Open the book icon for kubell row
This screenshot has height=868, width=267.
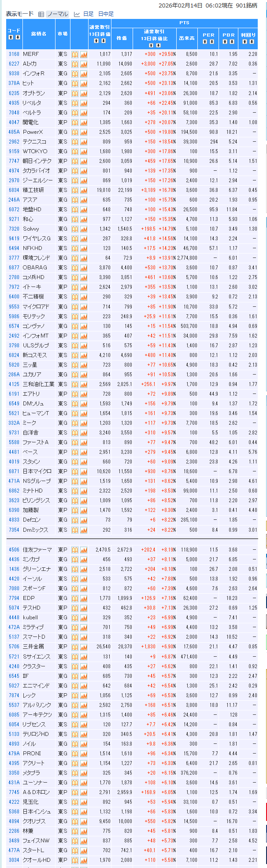75,618
